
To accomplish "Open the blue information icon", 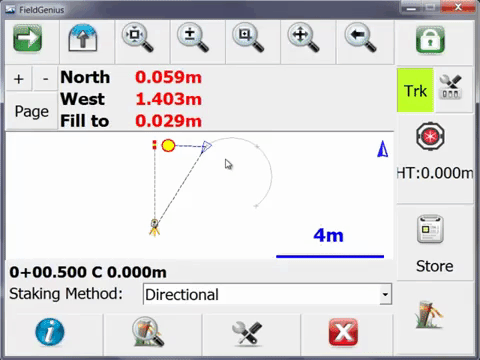I will point(50,332).
